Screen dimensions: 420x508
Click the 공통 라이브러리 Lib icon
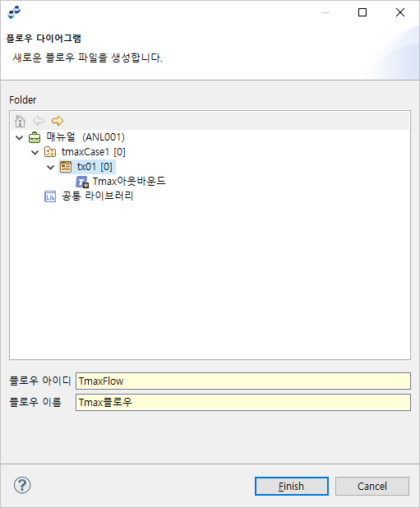coord(50,196)
